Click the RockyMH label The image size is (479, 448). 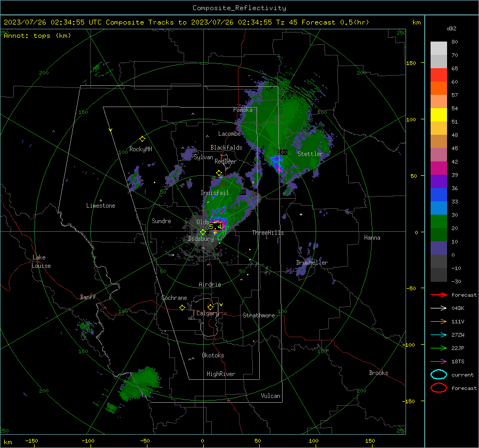point(141,149)
